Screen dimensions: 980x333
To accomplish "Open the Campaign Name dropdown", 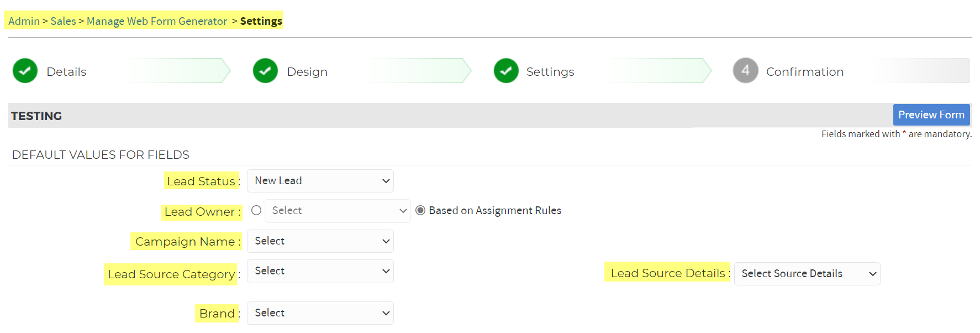I will click(x=320, y=241).
